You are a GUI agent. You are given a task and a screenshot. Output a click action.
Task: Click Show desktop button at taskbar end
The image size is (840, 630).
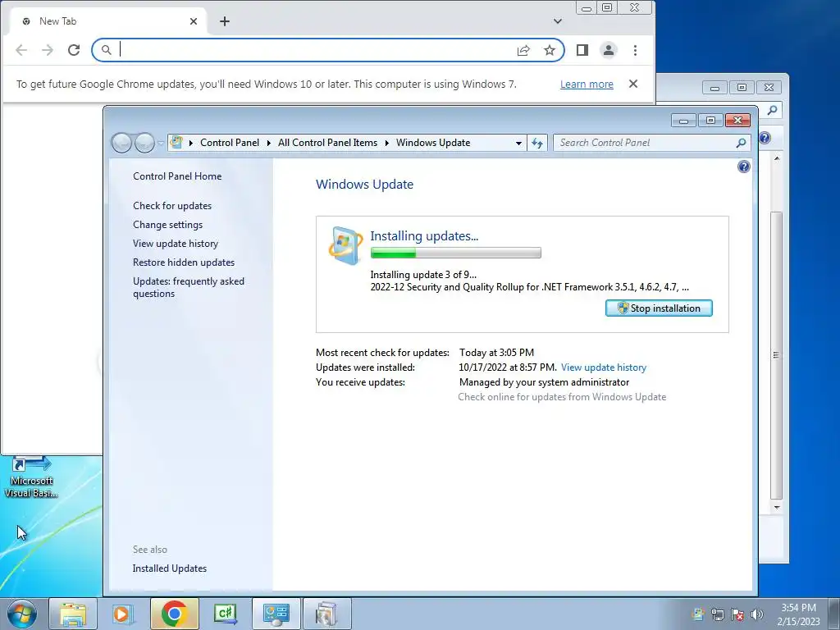[x=834, y=614]
